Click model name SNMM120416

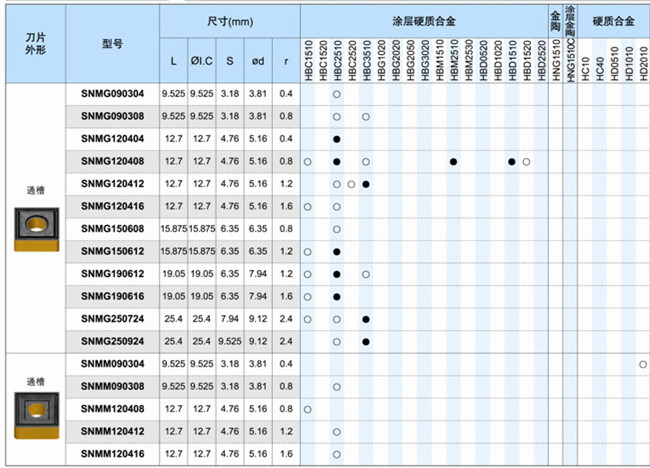[111, 454]
